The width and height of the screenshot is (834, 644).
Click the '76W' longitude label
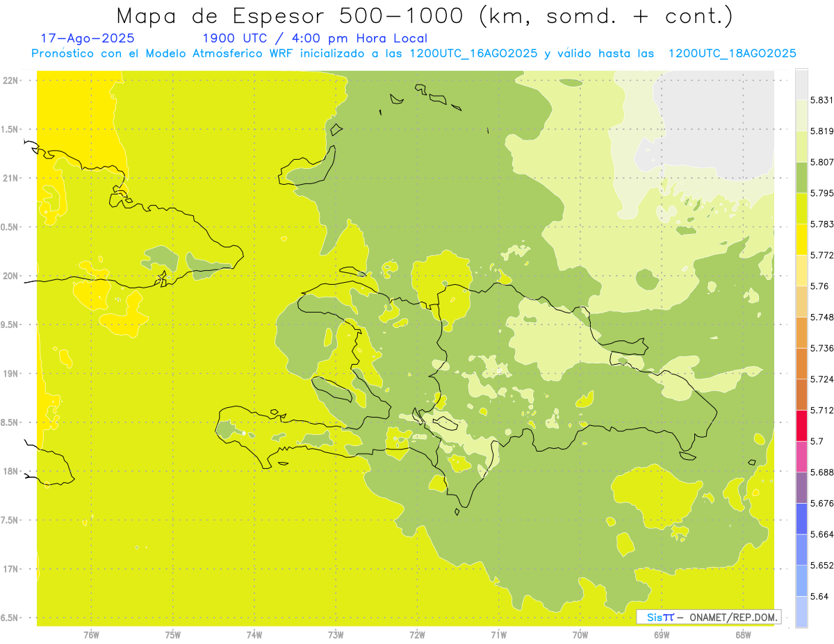tap(91, 635)
